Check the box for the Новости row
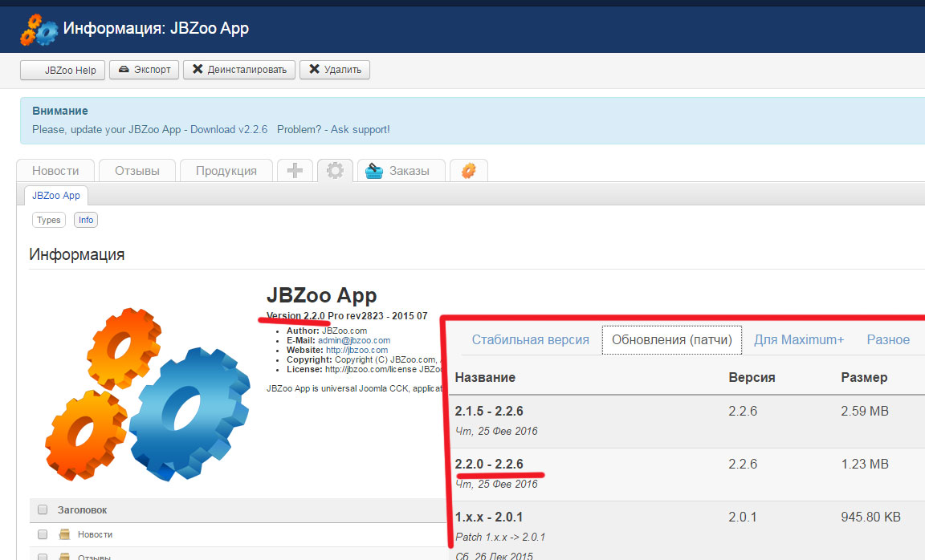 point(43,534)
